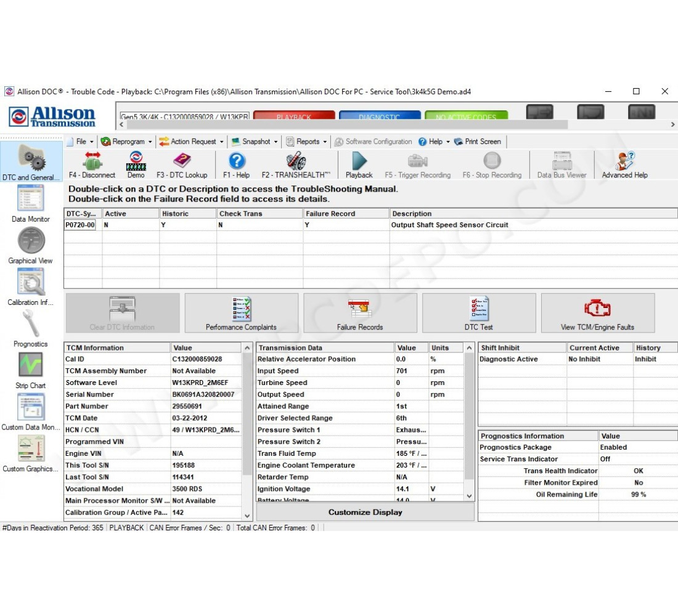Open the Snapshot menu
This screenshot has width=678, height=616.
pos(255,141)
